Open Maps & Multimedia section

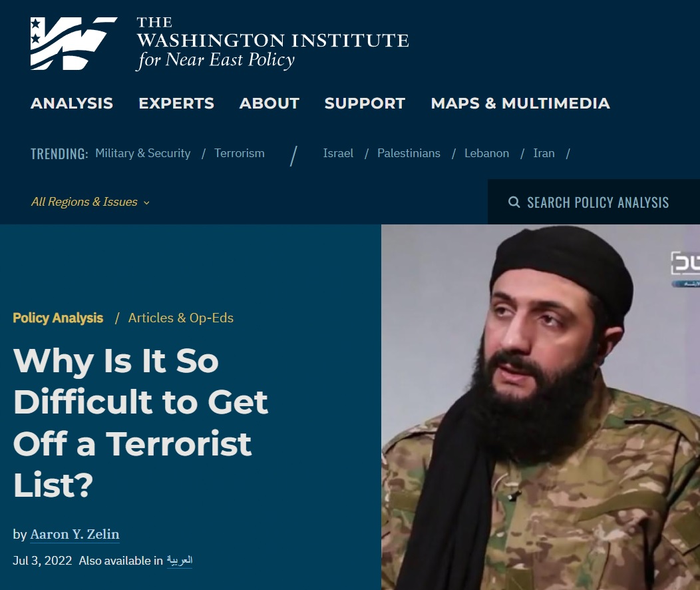coord(520,103)
